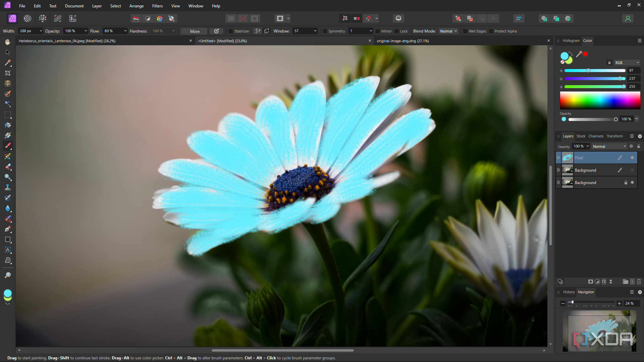Click the color picker eyedropper icon
Screen dimensions: 644x362
pyautogui.click(x=579, y=54)
